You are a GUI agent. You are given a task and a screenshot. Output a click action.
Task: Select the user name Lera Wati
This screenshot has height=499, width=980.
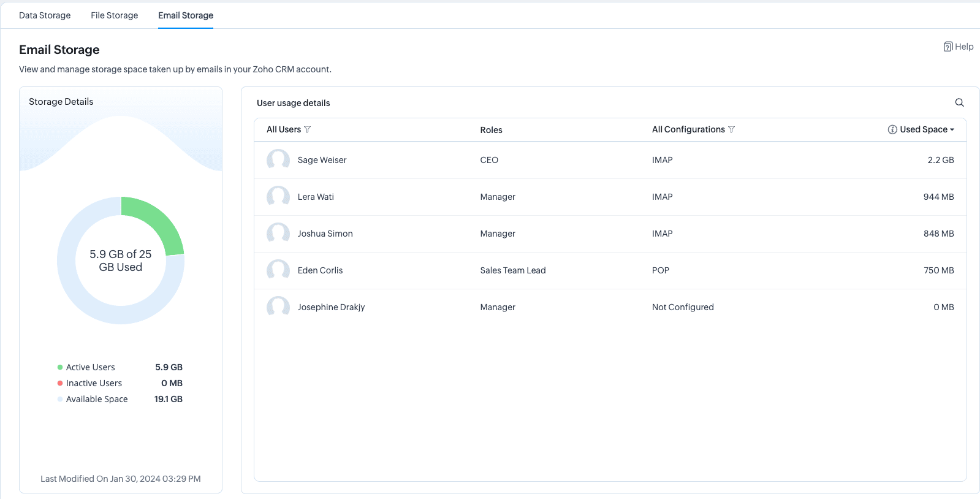click(316, 197)
